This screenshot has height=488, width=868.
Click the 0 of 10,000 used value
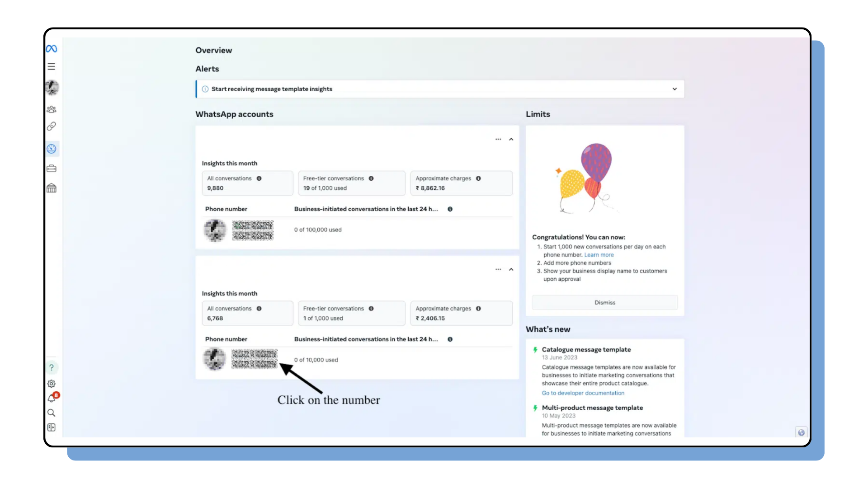pos(316,360)
